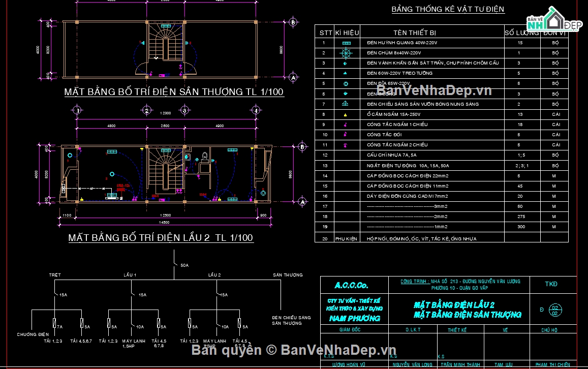This screenshot has width=588, height=369.
Task: Select the 7A fuse label
Action: point(59,327)
